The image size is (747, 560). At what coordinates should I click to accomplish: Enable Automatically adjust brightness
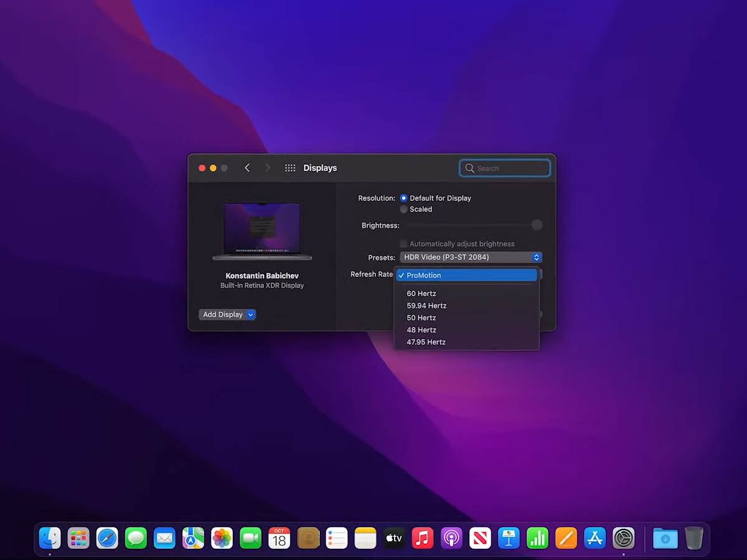pyautogui.click(x=403, y=243)
